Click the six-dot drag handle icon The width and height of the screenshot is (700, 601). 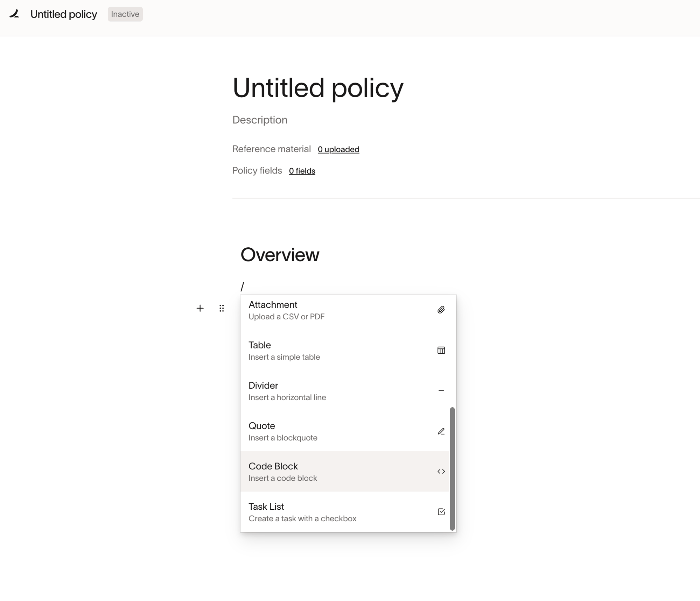pyautogui.click(x=222, y=308)
